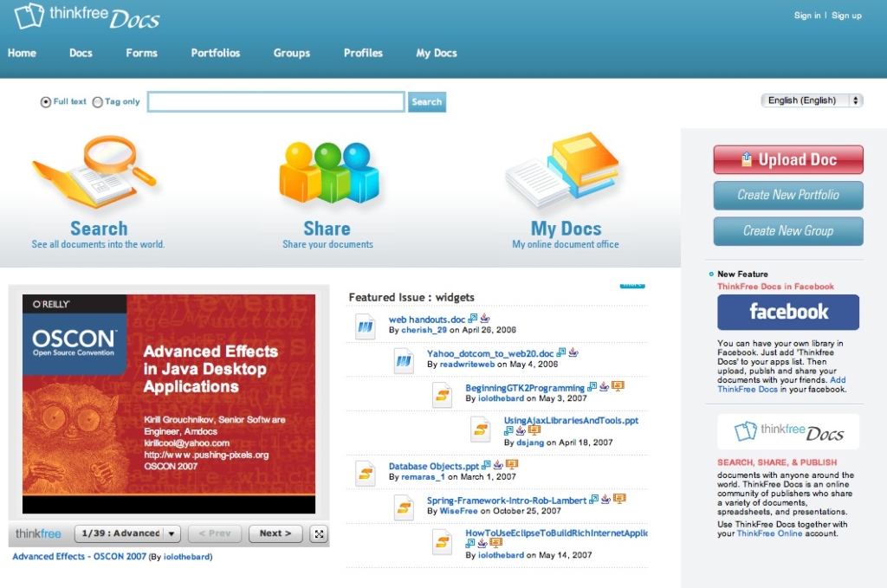This screenshot has width=887, height=588.
Task: Click See all documents into the world
Action: coord(98,244)
